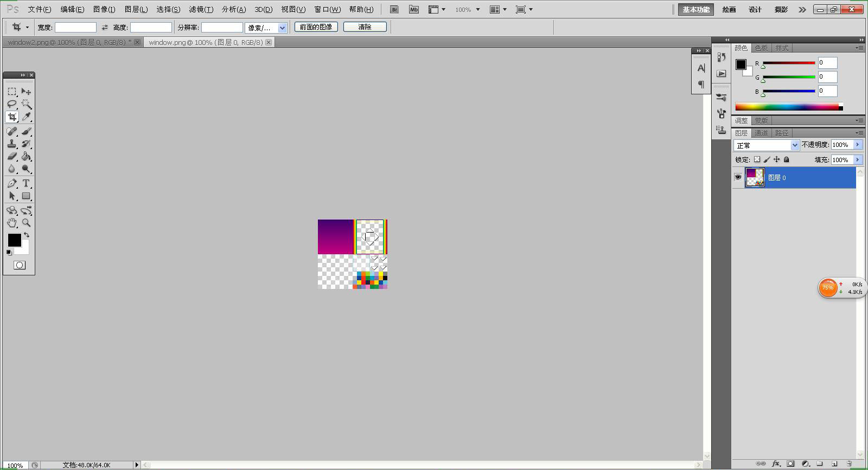Select the Hand tool

click(x=12, y=223)
